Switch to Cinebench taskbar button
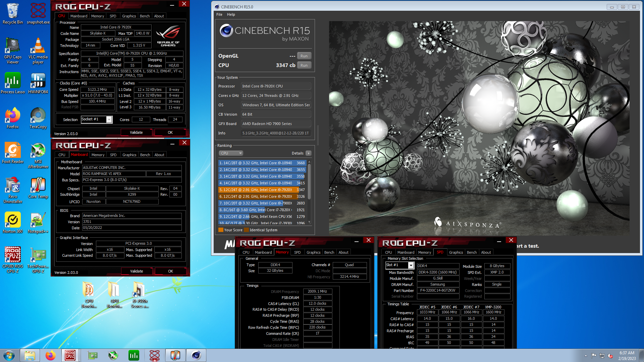This screenshot has height=362, width=644. [196, 355]
